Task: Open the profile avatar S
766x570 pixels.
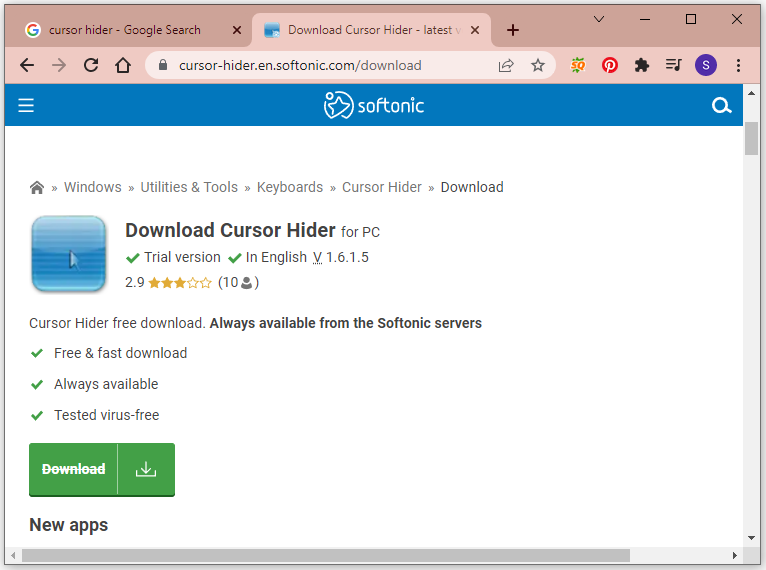Action: click(x=706, y=65)
